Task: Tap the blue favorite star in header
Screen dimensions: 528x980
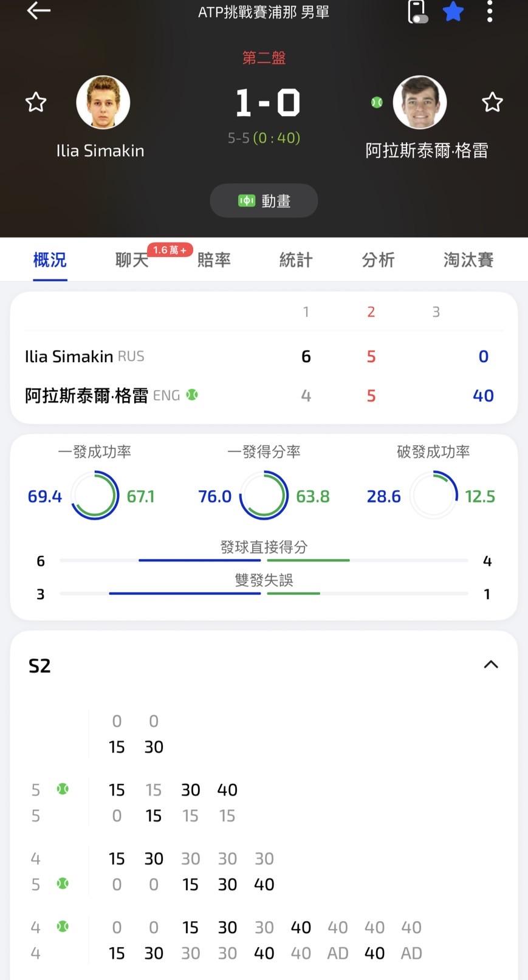Action: (453, 12)
